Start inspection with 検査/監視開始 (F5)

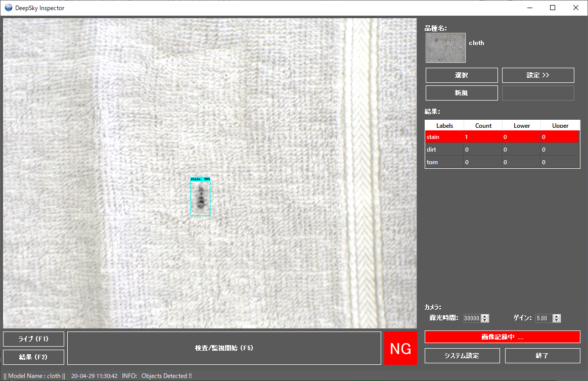[x=224, y=348]
